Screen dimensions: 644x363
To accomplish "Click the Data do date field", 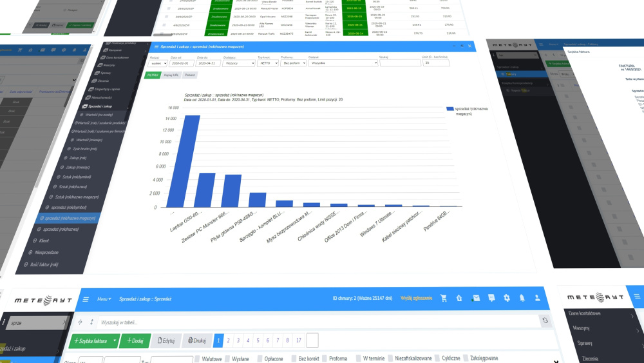I will coord(208,63).
